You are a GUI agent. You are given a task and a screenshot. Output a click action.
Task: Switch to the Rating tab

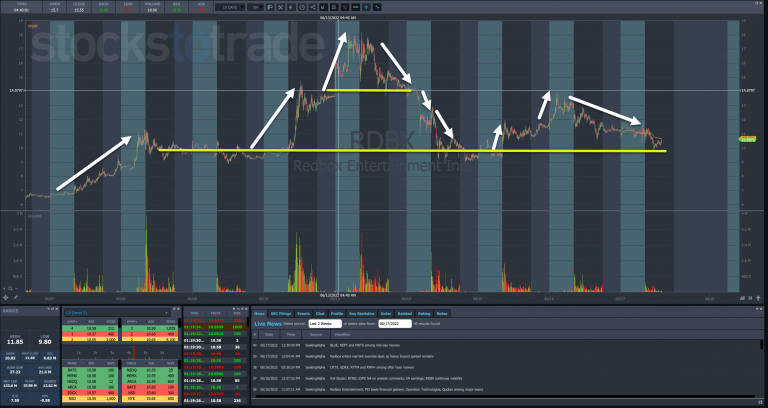pos(424,313)
